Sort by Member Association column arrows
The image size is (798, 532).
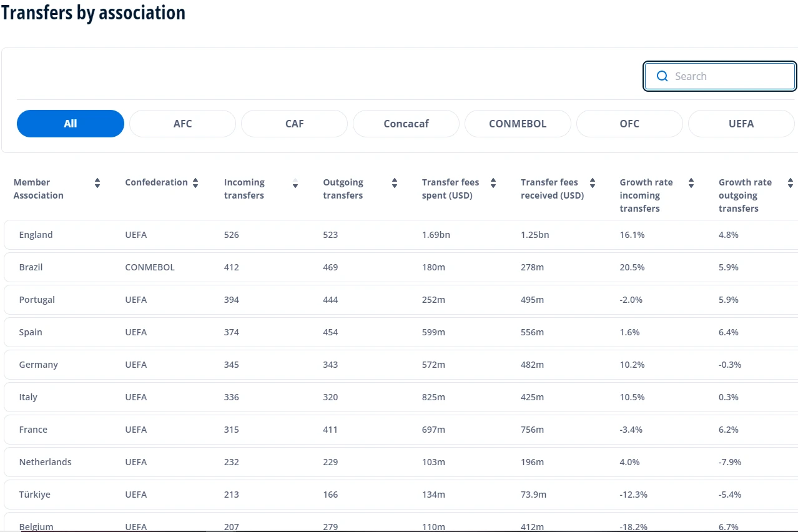coord(97,183)
